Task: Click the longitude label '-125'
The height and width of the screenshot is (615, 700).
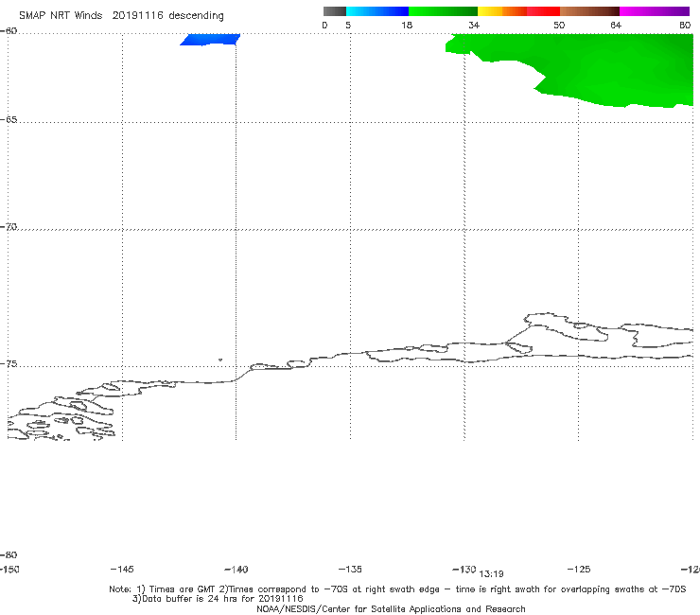Action: 579,569
